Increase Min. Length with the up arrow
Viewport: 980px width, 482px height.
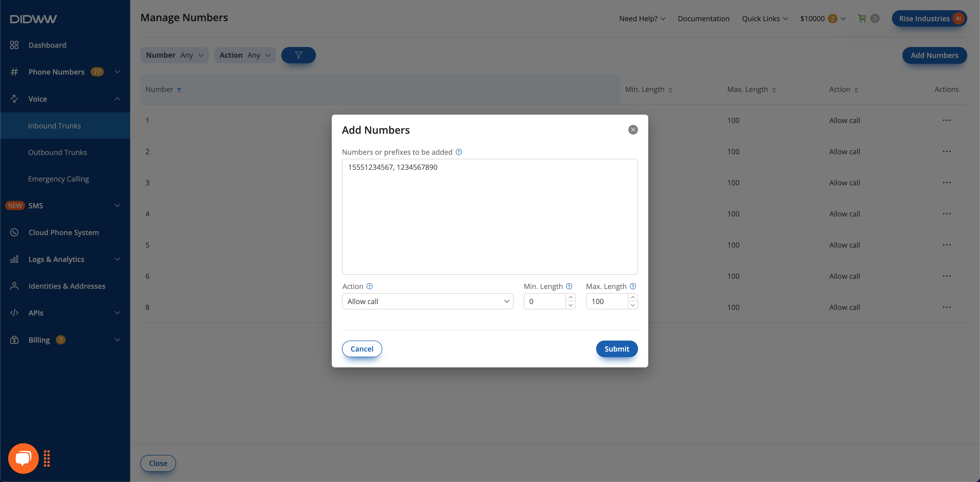coord(570,297)
